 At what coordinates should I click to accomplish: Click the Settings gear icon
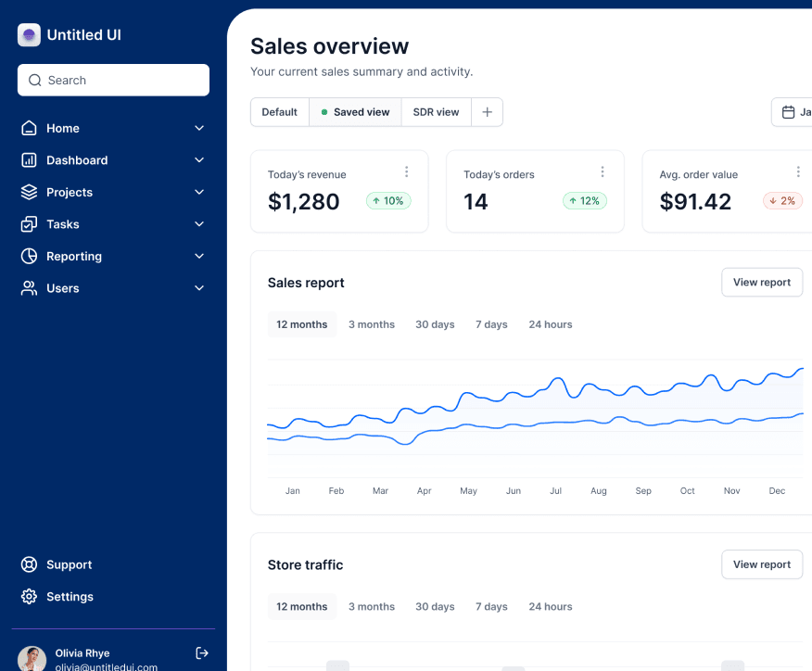tap(29, 597)
